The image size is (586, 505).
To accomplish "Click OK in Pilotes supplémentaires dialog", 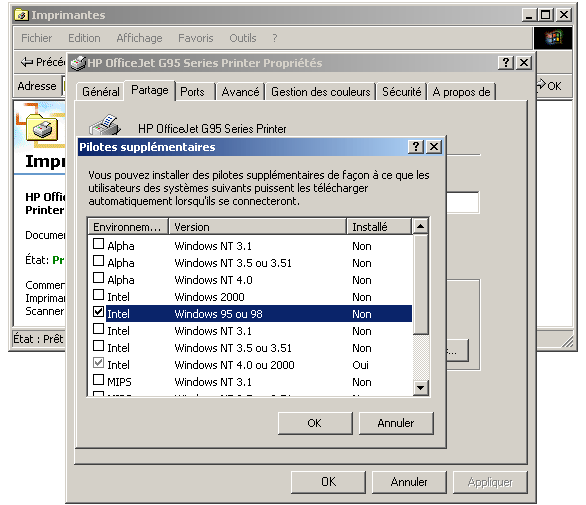I will [315, 423].
